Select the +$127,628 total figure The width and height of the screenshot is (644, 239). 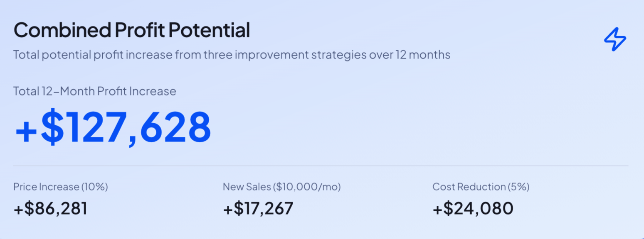click(113, 127)
